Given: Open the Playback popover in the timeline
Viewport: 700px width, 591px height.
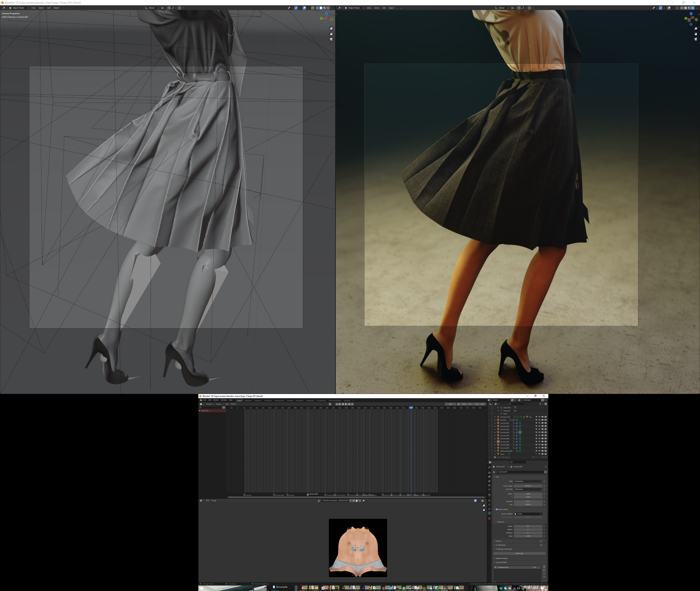Looking at the screenshot, I should pyautogui.click(x=210, y=404).
